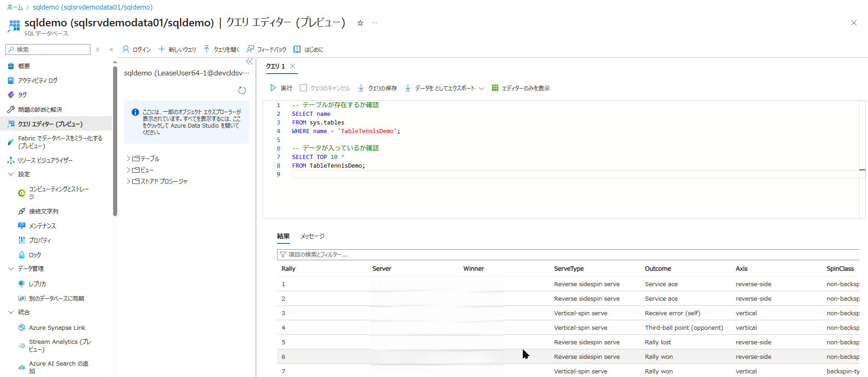
Task: Collapse the object explorer double-chevron
Action: (x=249, y=61)
